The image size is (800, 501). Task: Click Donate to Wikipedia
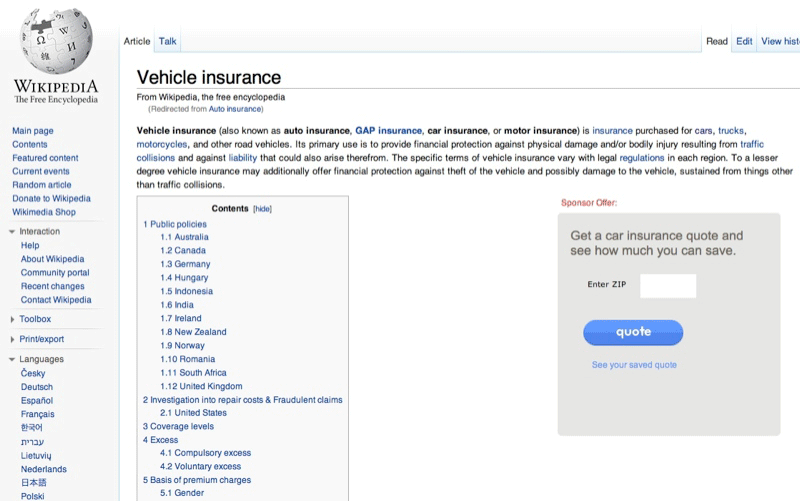coord(52,198)
